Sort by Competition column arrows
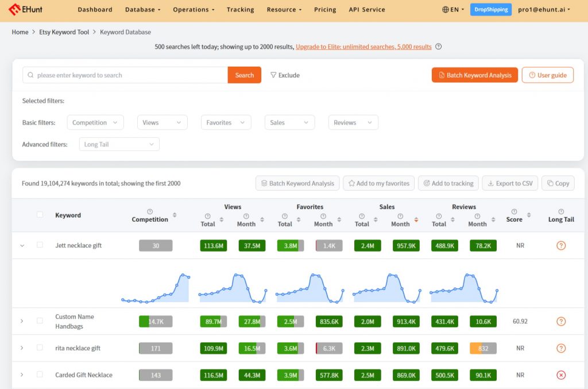Image resolution: width=588 pixels, height=389 pixels. tap(175, 215)
